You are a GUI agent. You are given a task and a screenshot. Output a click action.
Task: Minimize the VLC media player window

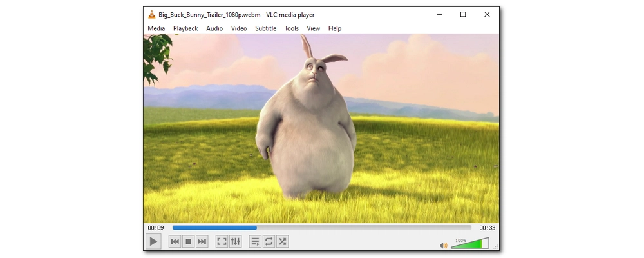coord(440,14)
